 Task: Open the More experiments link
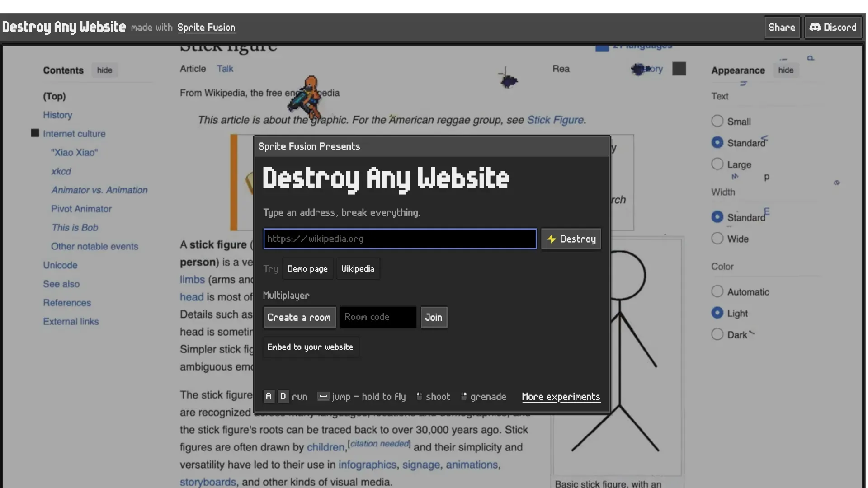[561, 397]
